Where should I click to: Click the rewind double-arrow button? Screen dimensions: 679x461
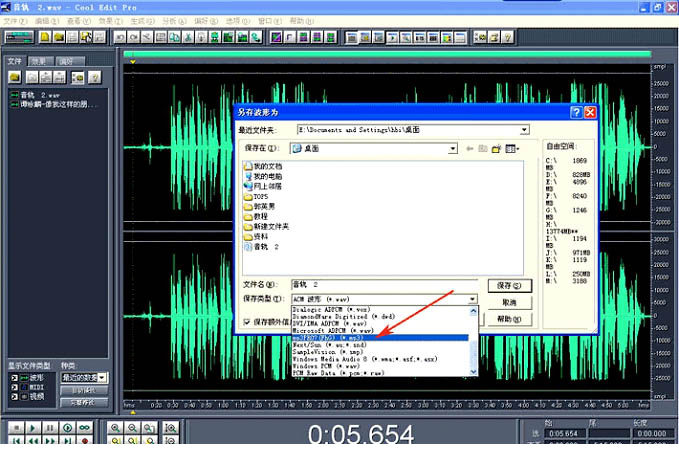[33, 440]
